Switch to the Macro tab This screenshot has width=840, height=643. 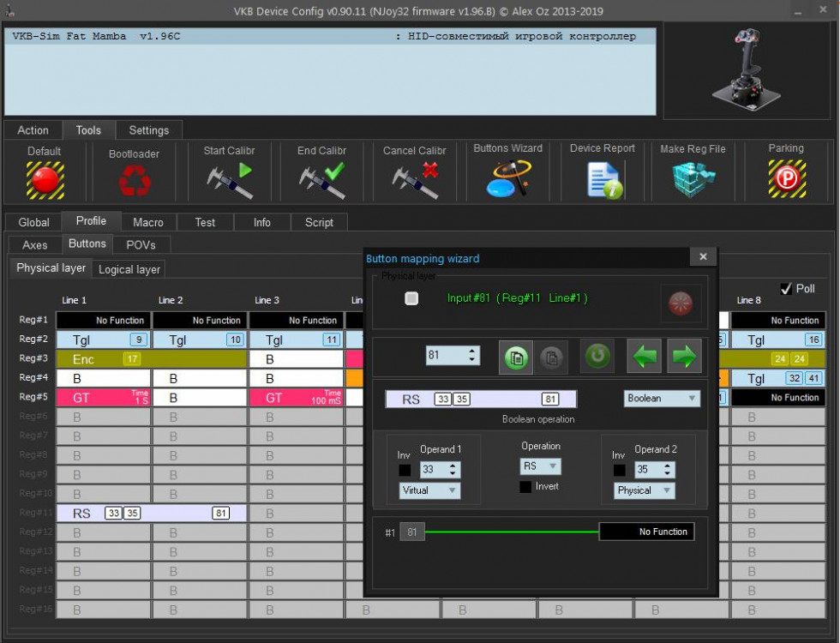coord(147,222)
